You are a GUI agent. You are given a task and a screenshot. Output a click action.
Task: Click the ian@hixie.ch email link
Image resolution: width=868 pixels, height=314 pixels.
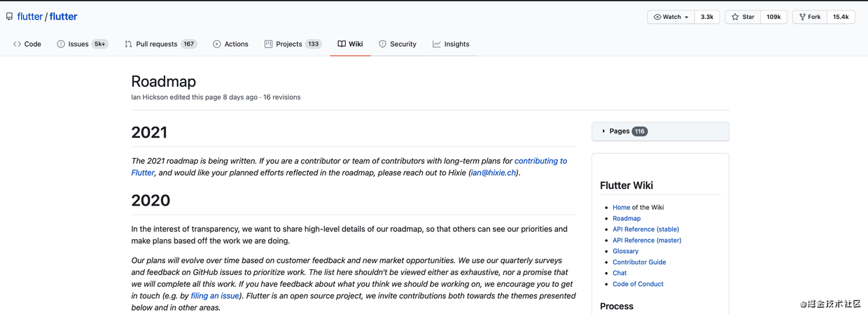coord(493,173)
